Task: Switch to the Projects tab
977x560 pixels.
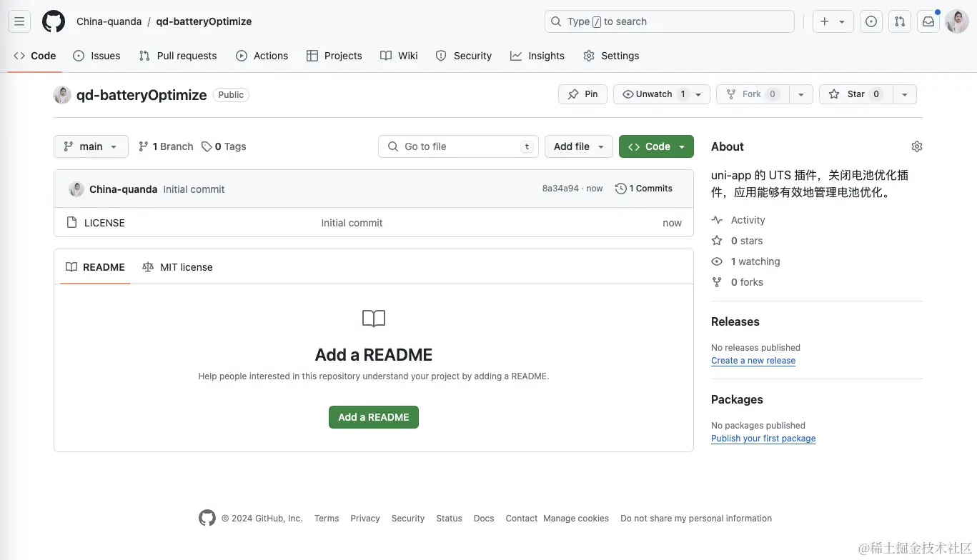Action: [x=334, y=56]
